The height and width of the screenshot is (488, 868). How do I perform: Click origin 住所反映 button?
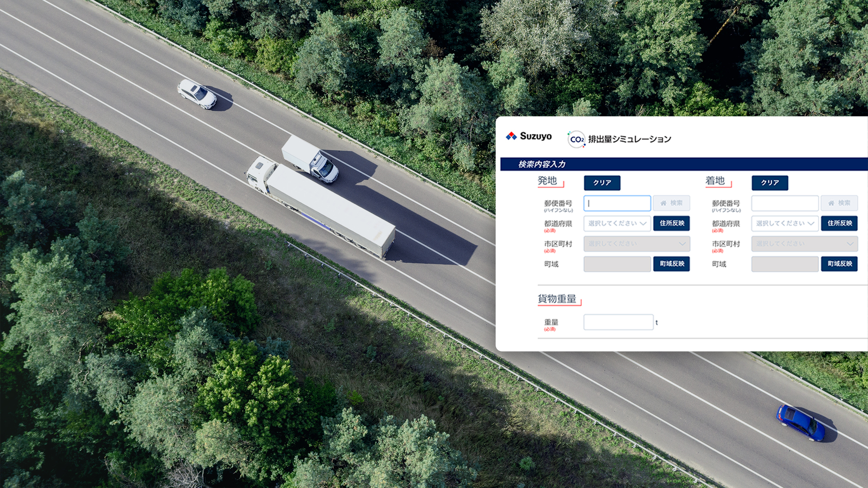[671, 223]
